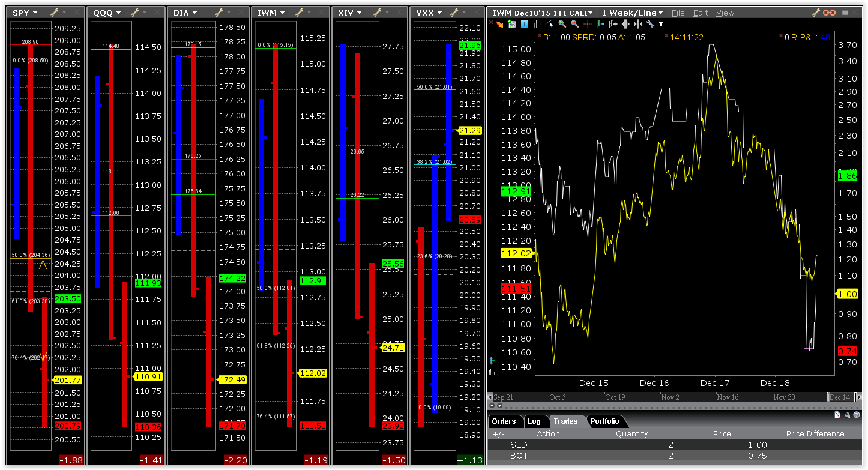This screenshot has width=868, height=470.
Task: Click the vertical bars icon in chart toolbar
Action: pos(537,24)
